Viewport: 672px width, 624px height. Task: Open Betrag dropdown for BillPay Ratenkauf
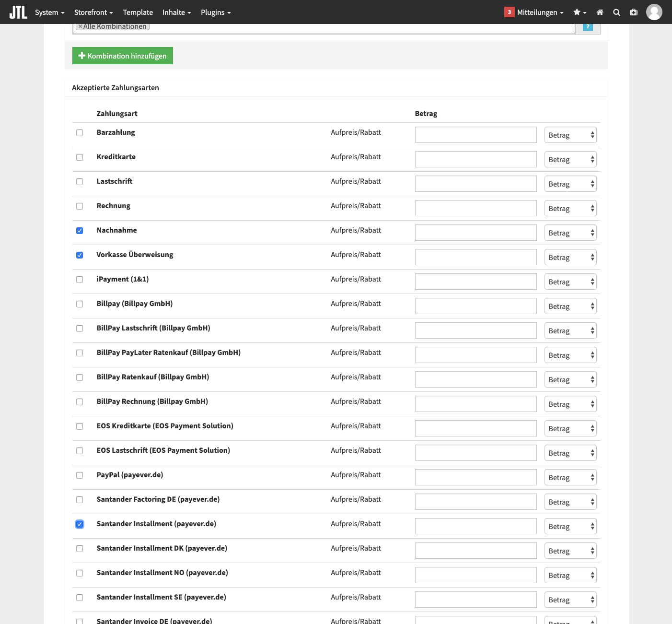(570, 380)
